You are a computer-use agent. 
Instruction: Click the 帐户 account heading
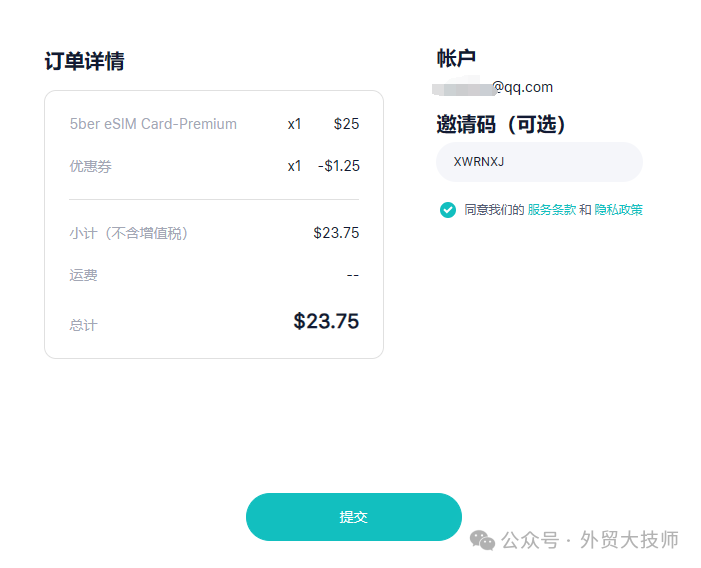456,58
